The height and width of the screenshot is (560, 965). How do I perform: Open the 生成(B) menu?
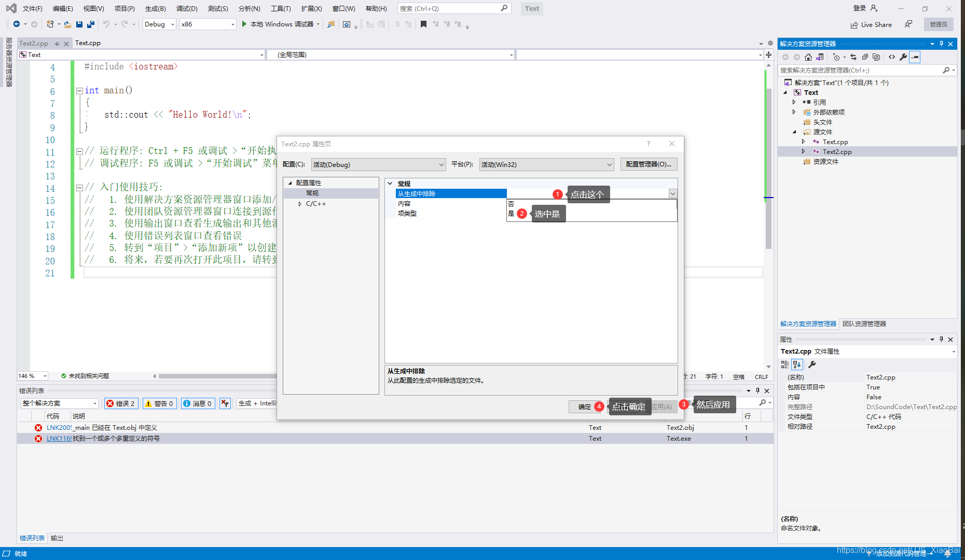[155, 8]
